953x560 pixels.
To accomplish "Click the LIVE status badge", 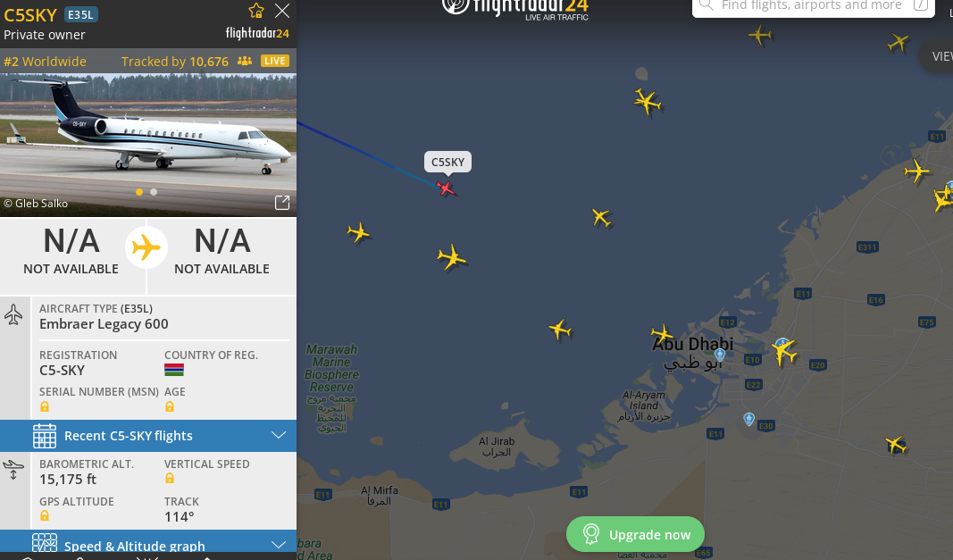I will tap(275, 61).
